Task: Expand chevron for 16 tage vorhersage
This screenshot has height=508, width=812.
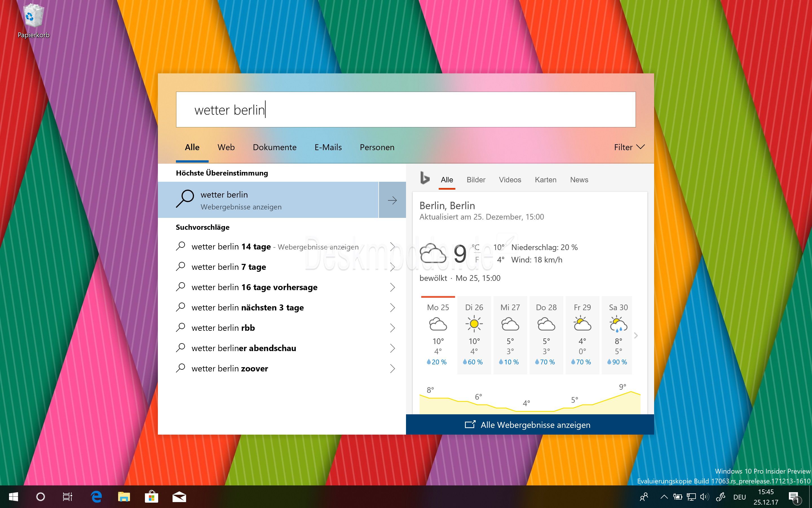Action: [392, 287]
